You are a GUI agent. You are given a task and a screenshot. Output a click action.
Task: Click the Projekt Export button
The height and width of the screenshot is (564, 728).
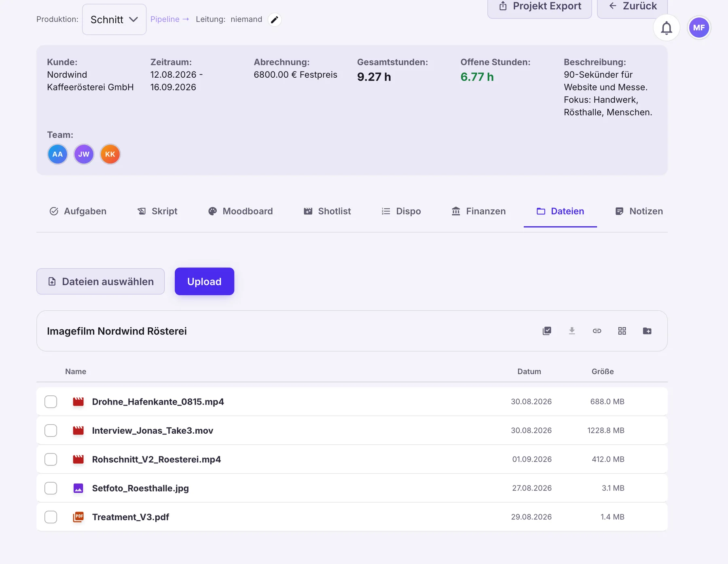coord(540,7)
